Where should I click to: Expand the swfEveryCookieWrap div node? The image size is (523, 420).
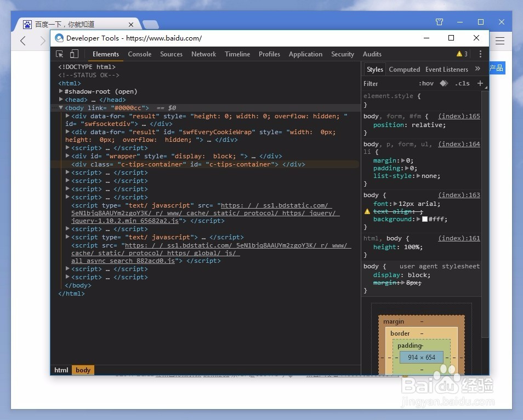(67, 131)
